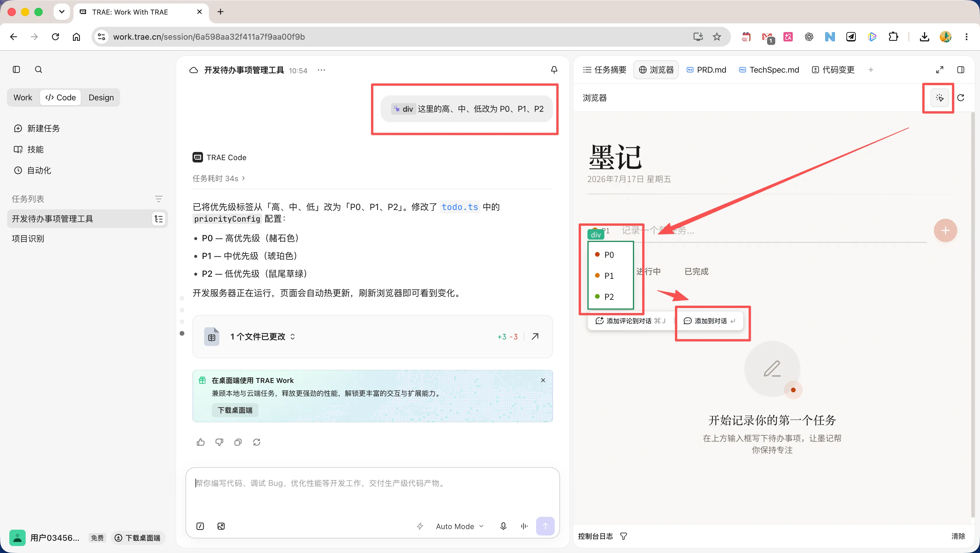The image size is (980, 553).
Task: Click the thumbs up feedback icon
Action: click(x=200, y=442)
